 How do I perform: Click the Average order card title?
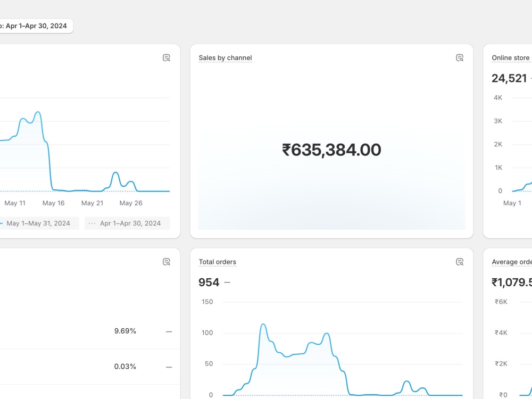[512, 262]
